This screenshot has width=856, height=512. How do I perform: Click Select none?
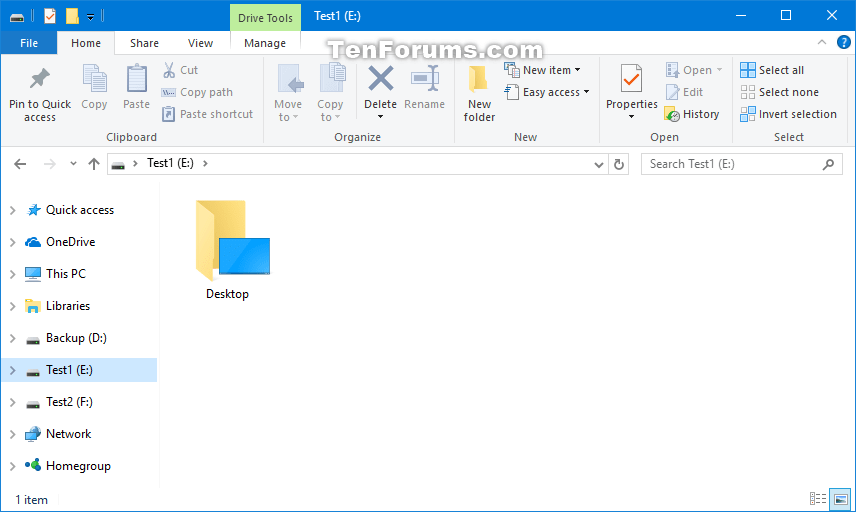779,92
